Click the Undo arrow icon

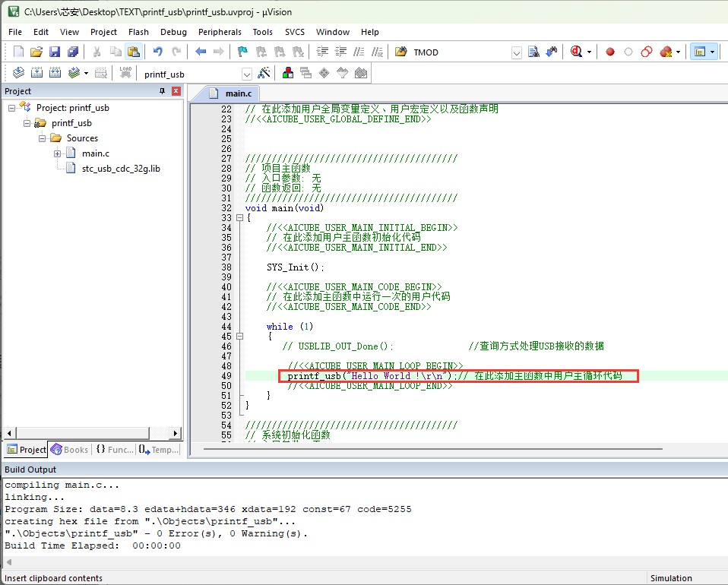point(158,52)
